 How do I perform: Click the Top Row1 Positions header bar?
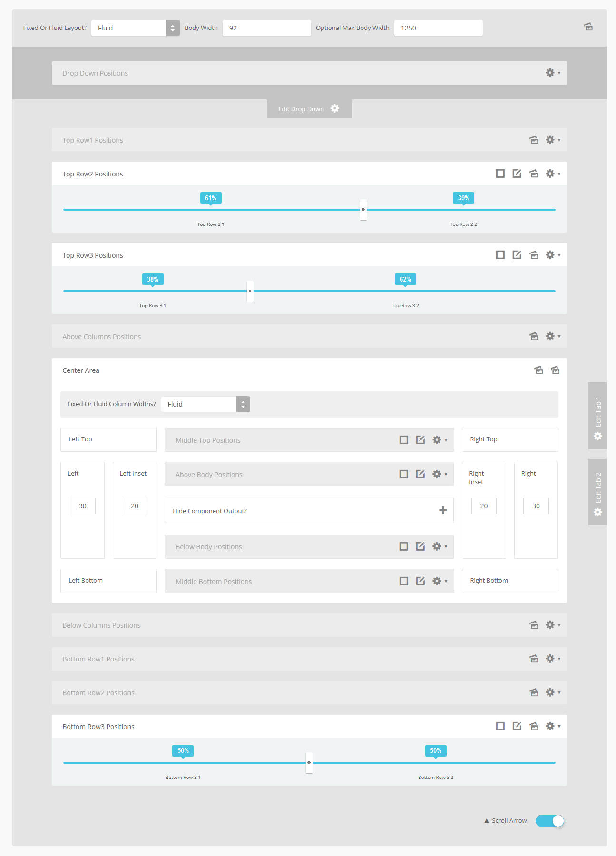(309, 140)
